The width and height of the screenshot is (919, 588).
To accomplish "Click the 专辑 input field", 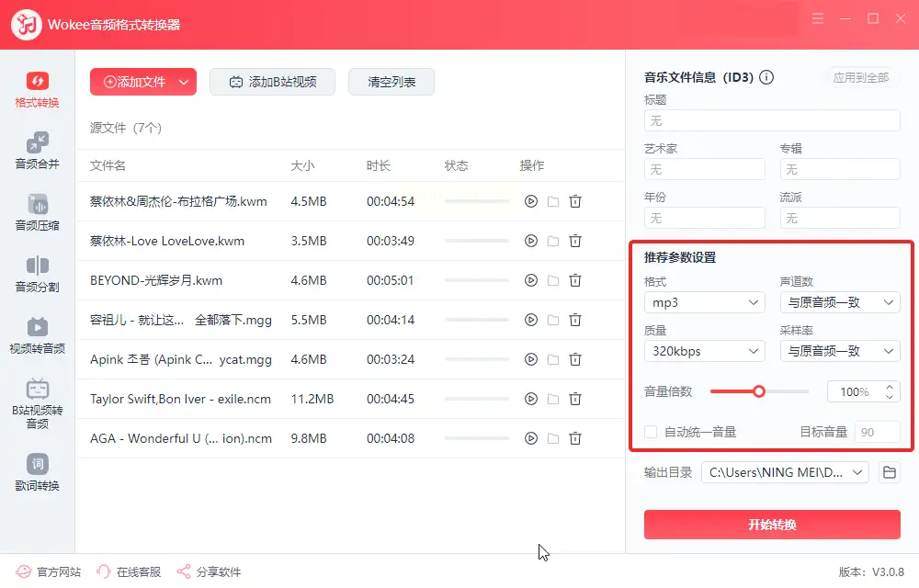I will [x=840, y=169].
